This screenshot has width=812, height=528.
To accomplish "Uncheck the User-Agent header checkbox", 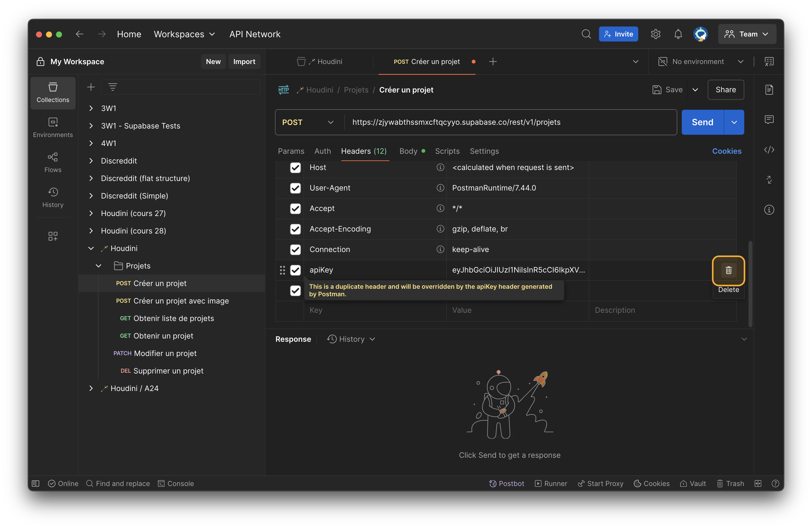I will (295, 188).
